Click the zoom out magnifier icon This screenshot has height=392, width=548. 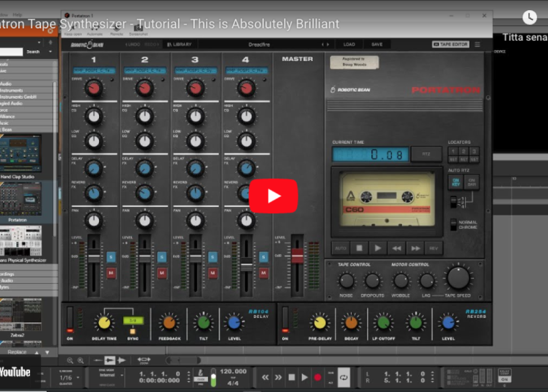(70, 360)
